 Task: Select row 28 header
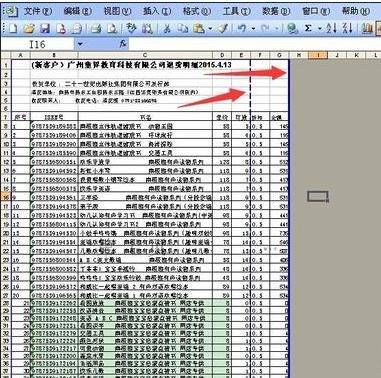point(6,303)
